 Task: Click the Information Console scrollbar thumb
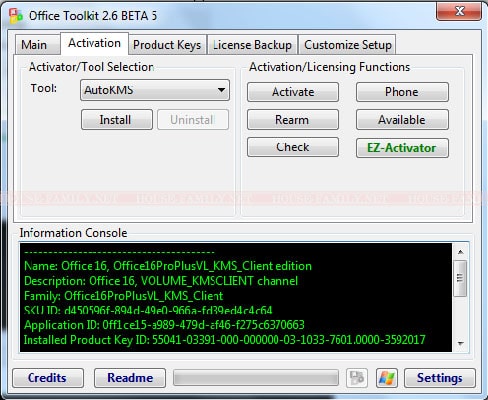461,278
